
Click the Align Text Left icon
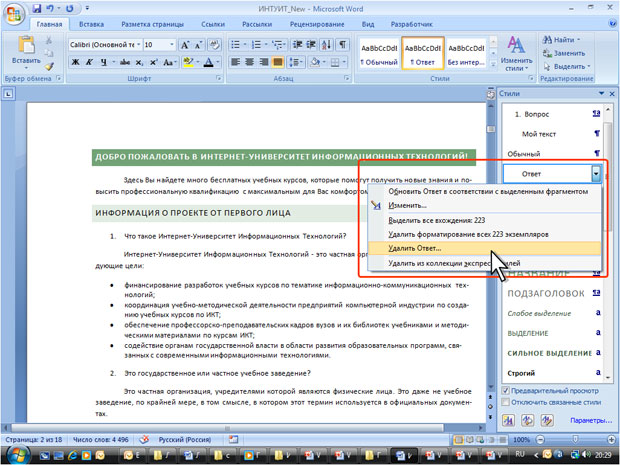click(x=235, y=62)
